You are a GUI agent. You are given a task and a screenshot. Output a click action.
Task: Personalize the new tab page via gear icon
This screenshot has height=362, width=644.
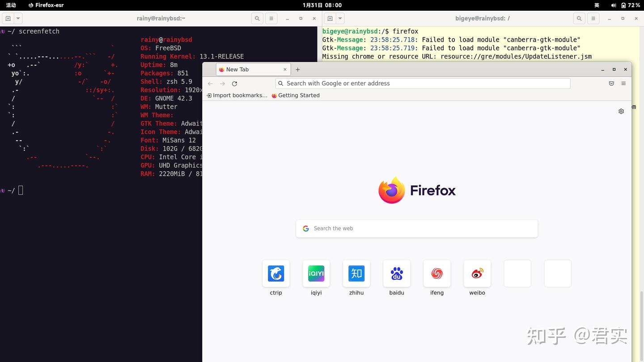[621, 111]
